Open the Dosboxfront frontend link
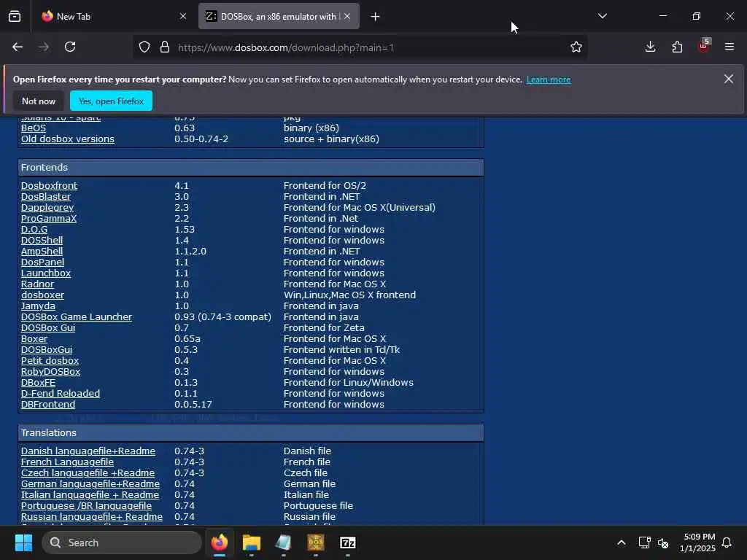The width and height of the screenshot is (747, 560). click(49, 186)
